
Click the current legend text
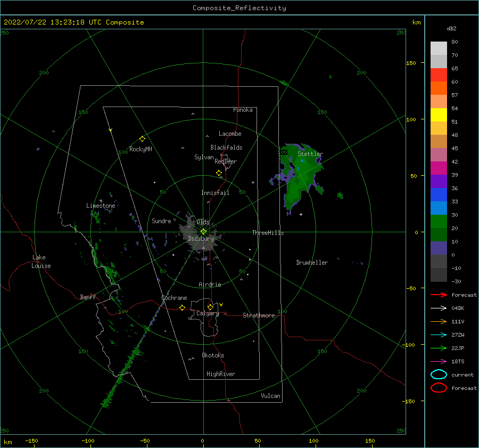[x=463, y=374]
